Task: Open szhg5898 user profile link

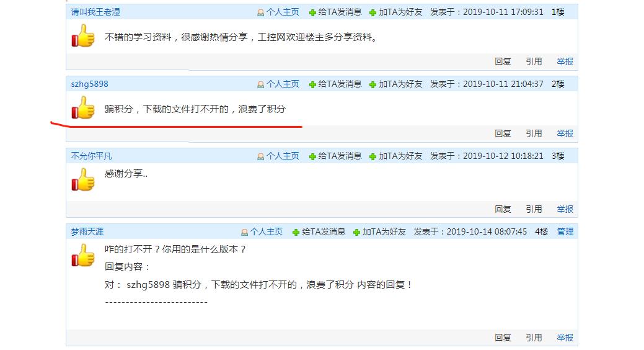Action: (x=89, y=84)
